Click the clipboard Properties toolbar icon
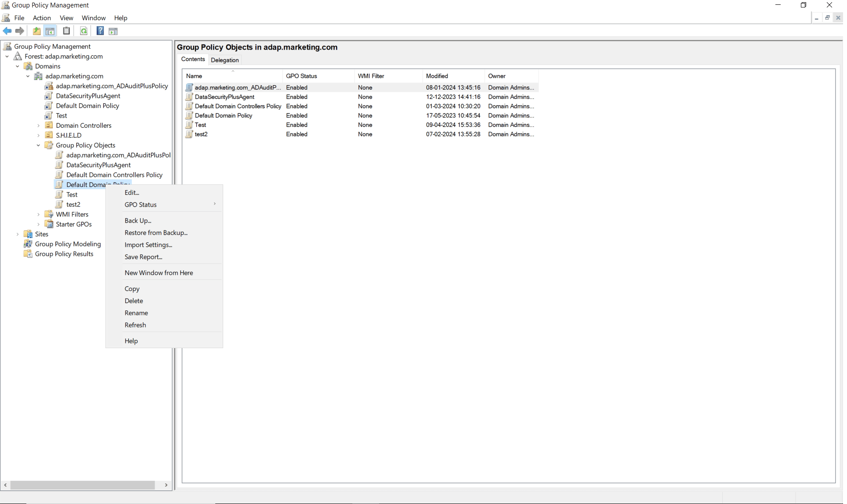The image size is (847, 504). click(x=66, y=31)
